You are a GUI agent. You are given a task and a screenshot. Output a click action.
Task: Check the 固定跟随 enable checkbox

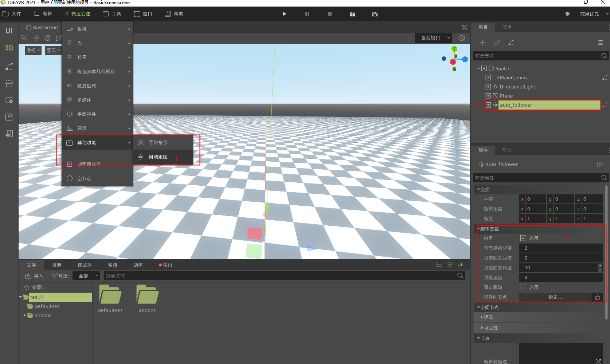click(523, 287)
